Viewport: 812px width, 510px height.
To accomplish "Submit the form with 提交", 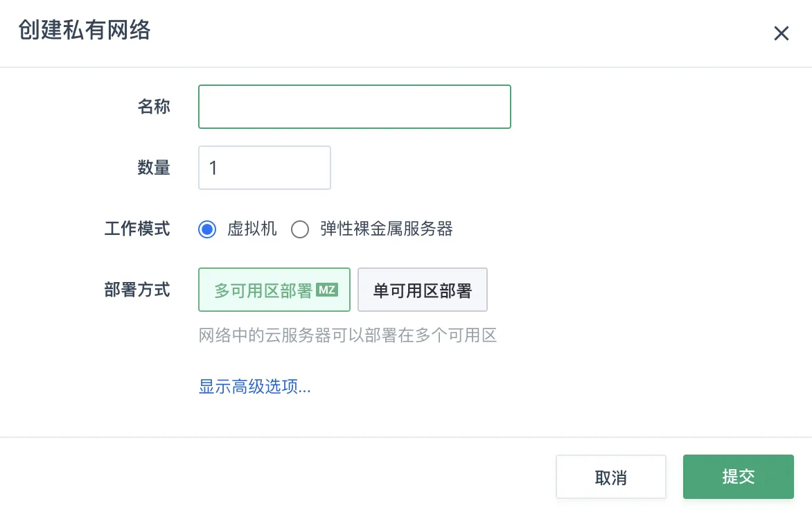I will click(x=738, y=477).
